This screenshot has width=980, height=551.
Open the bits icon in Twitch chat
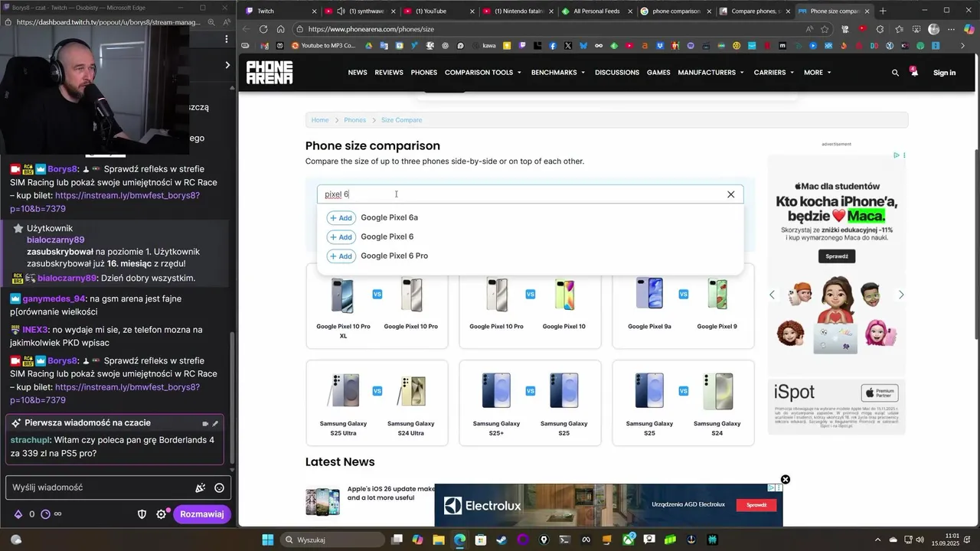[x=18, y=514]
